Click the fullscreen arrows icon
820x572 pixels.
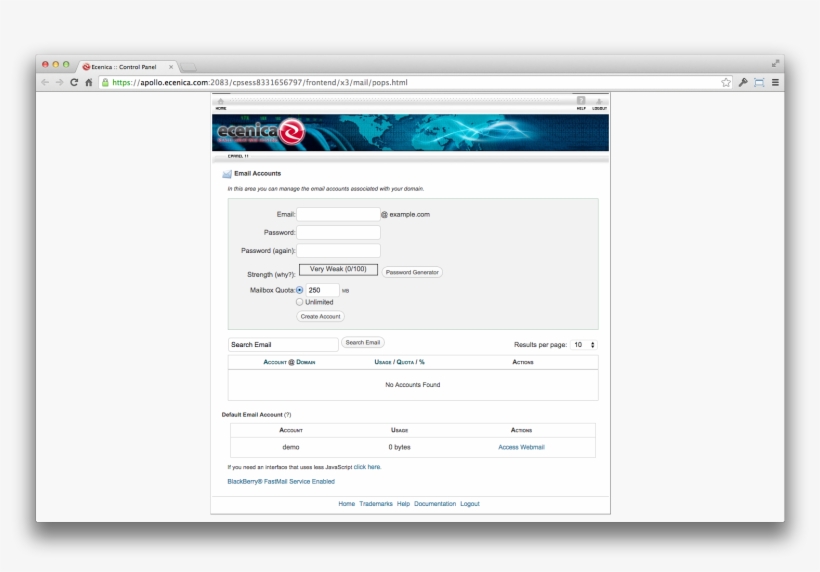(x=775, y=63)
